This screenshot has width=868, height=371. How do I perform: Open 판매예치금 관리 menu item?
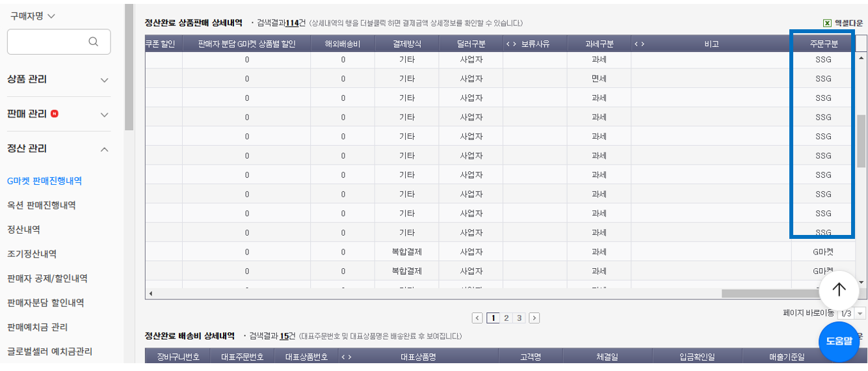(37, 327)
